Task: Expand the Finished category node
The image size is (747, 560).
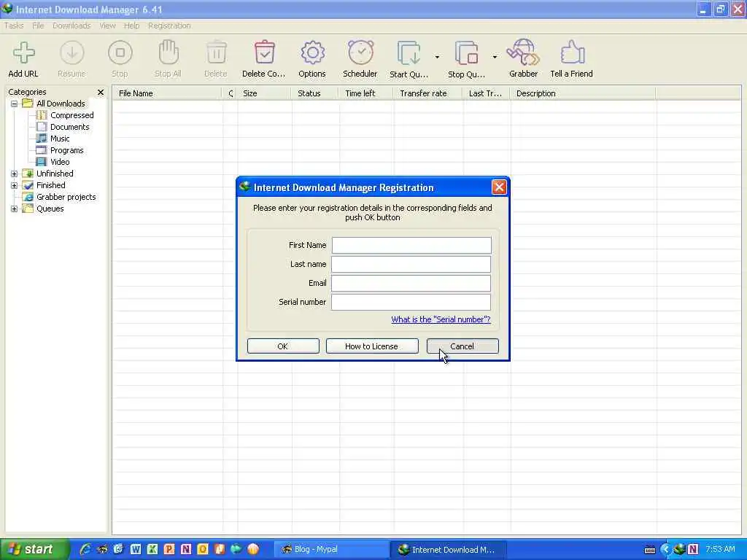Action: tap(15, 185)
